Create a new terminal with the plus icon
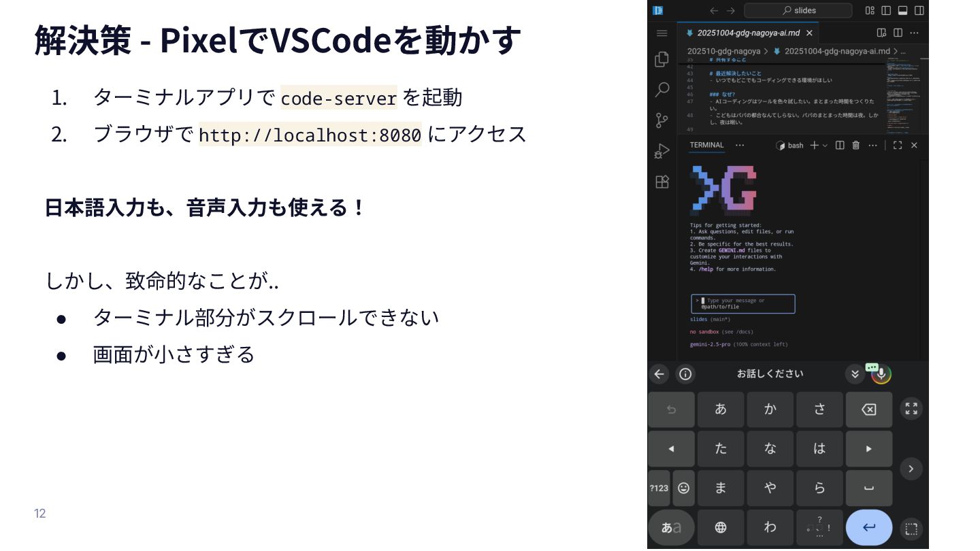The height and width of the screenshot is (551, 980). [x=814, y=146]
